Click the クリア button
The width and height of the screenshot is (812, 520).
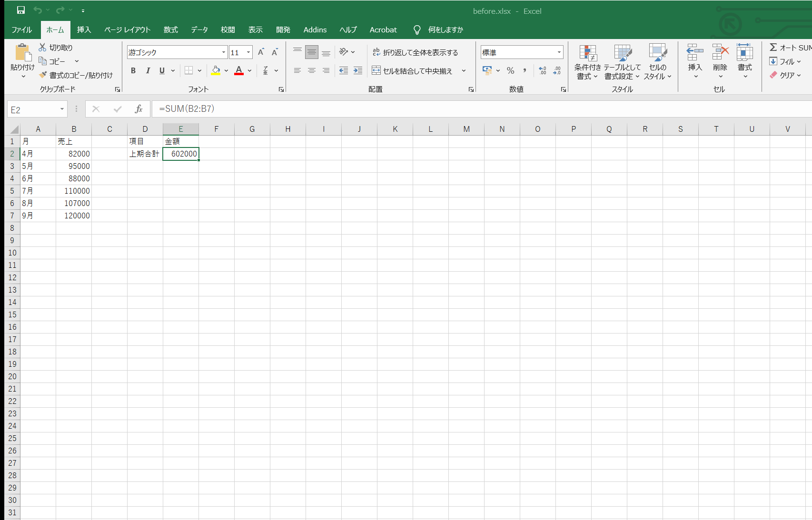click(x=785, y=75)
